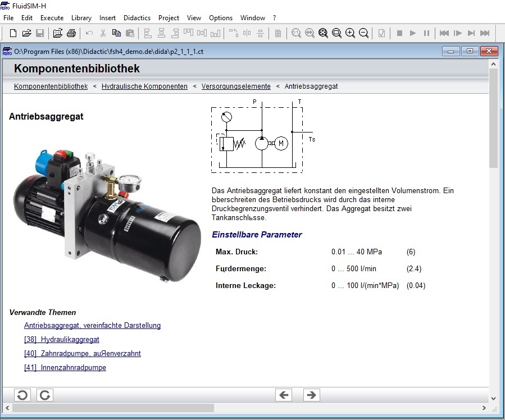Click the Mirror horizontally icon
The height and width of the screenshot is (420, 505).
point(247,33)
